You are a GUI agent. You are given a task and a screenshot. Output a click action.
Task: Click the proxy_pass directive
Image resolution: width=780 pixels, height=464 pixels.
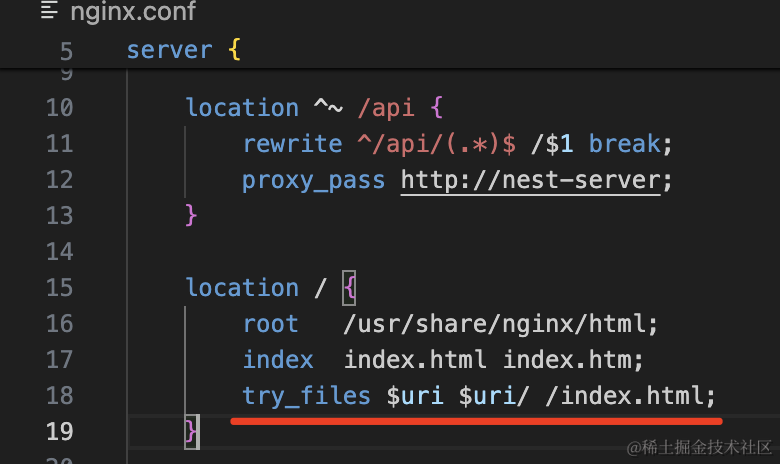pyautogui.click(x=313, y=180)
